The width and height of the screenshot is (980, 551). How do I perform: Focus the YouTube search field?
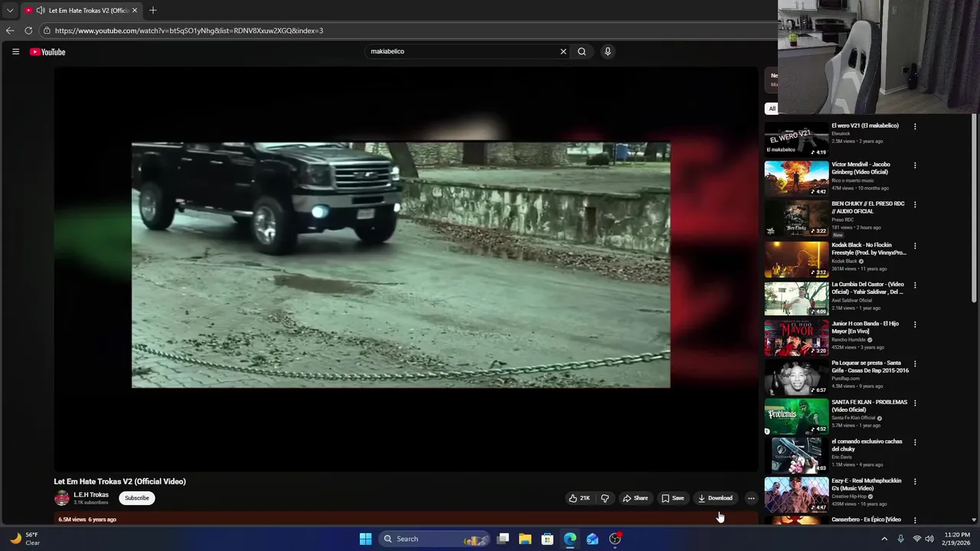[x=462, y=51]
